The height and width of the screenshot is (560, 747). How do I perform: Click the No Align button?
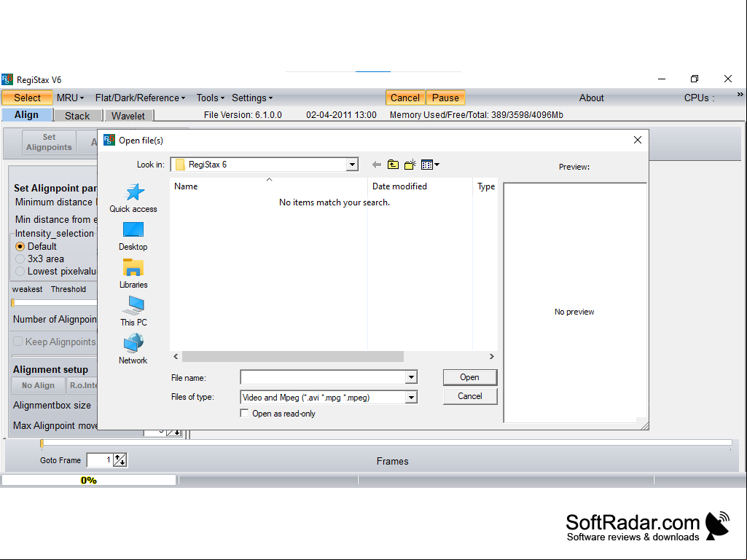(38, 385)
